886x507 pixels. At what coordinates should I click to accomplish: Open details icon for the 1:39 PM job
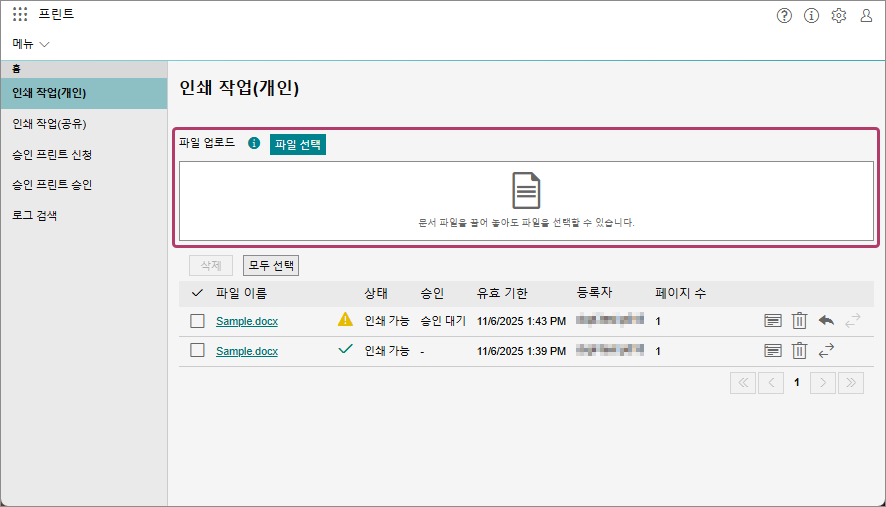772,351
